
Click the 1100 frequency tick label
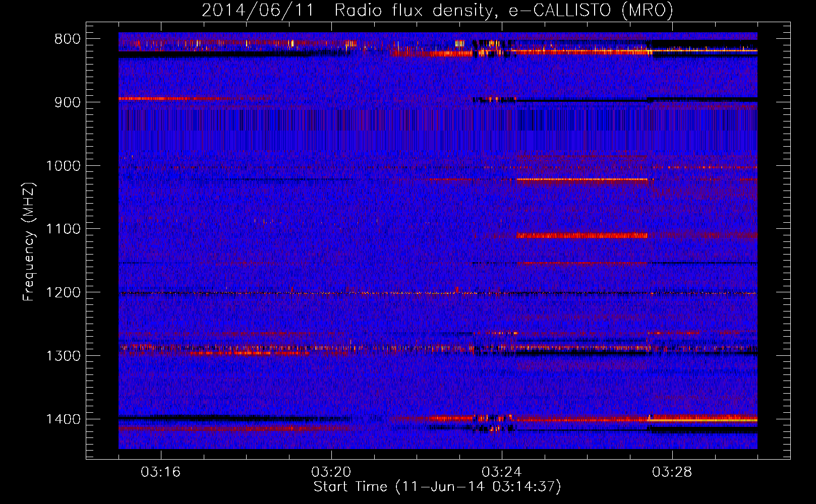click(63, 229)
